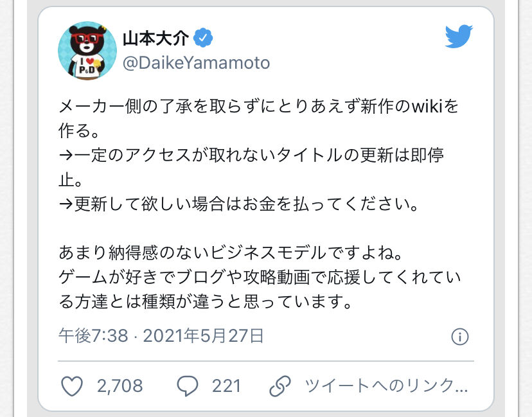
Task: Click the blue Twitter bird logo
Action: pyautogui.click(x=459, y=36)
